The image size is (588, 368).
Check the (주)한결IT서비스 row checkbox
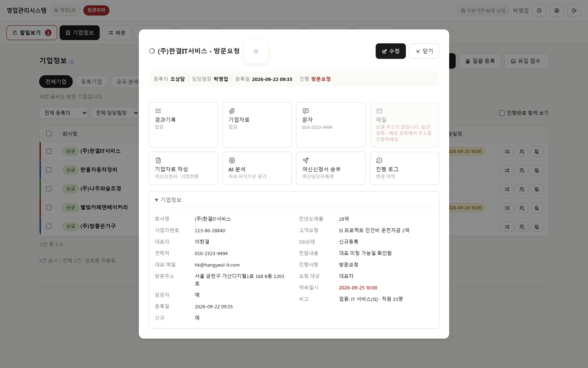click(x=49, y=151)
